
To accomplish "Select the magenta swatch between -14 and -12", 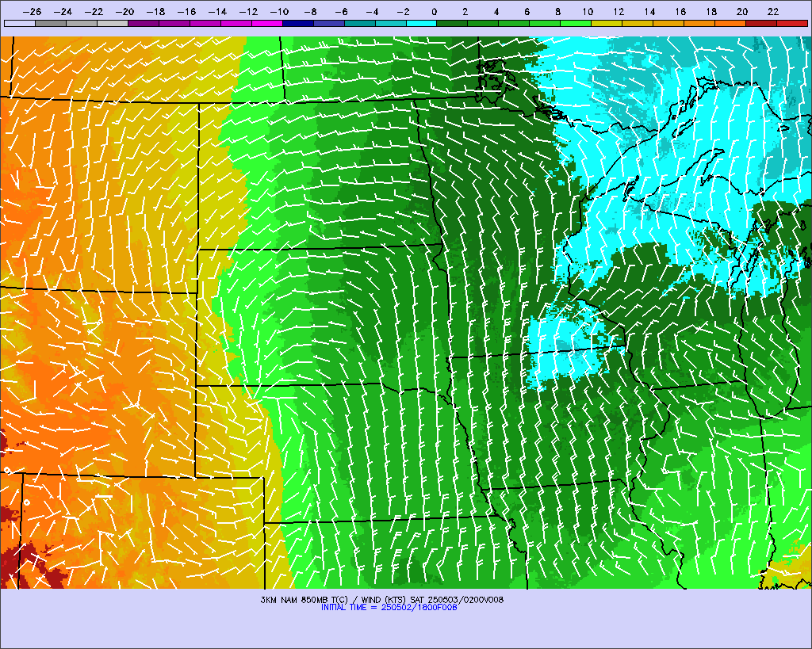I will [x=236, y=23].
